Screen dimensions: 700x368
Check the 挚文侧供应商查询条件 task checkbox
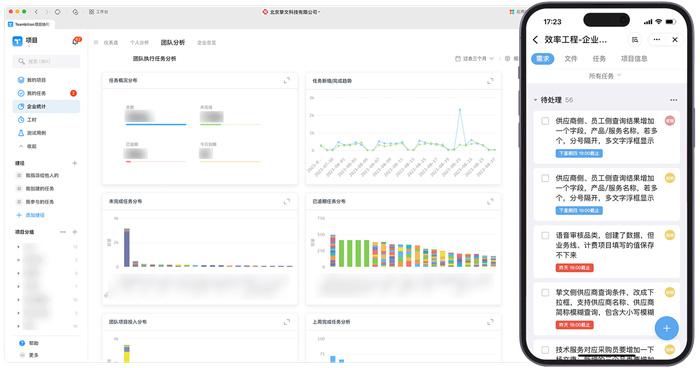(x=545, y=293)
